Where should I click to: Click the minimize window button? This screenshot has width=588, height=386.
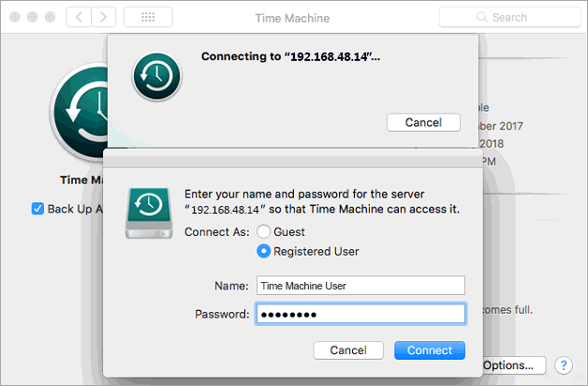[32, 17]
